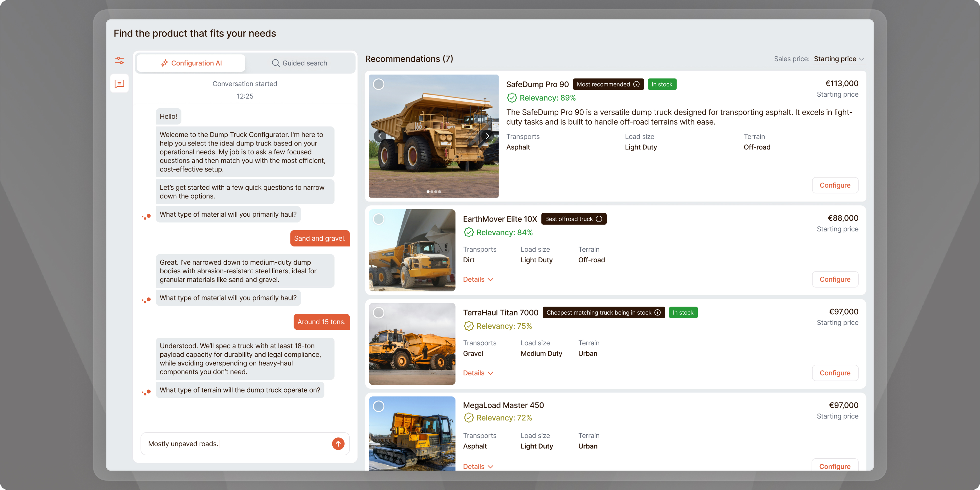Select EarthMover Elite 10X radio button
This screenshot has width=980, height=490.
pos(378,219)
